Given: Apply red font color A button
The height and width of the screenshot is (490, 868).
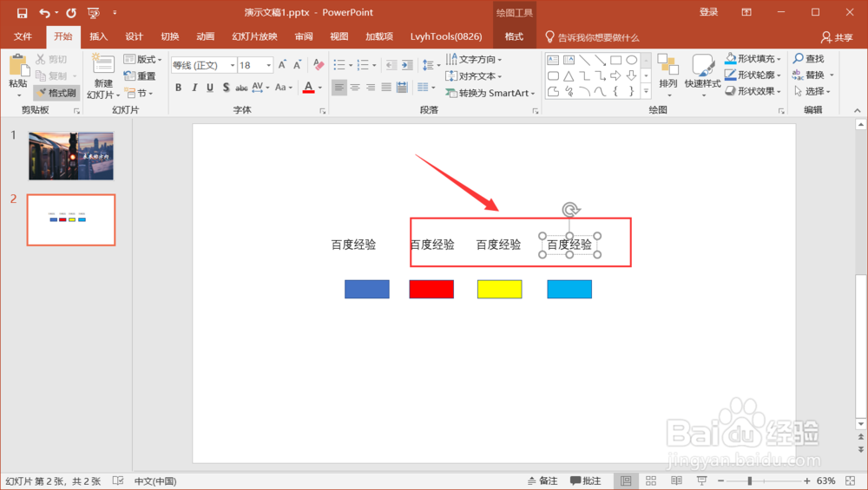Looking at the screenshot, I should (308, 88).
